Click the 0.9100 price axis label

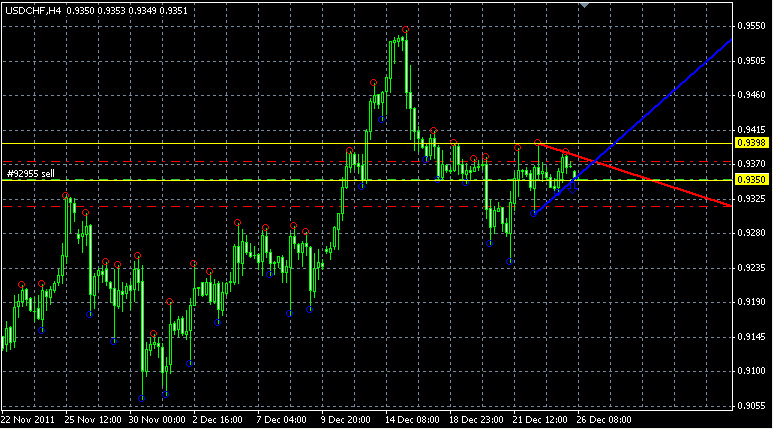(x=752, y=371)
